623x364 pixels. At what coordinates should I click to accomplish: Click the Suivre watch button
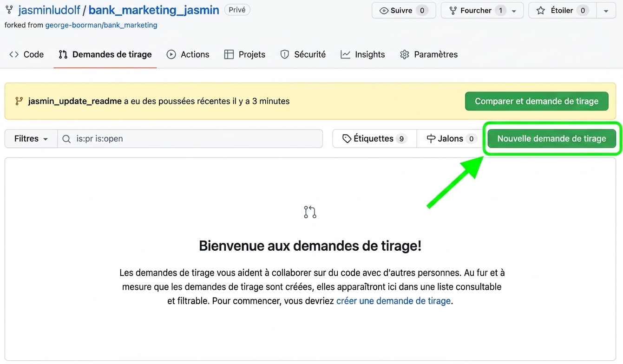404,10
